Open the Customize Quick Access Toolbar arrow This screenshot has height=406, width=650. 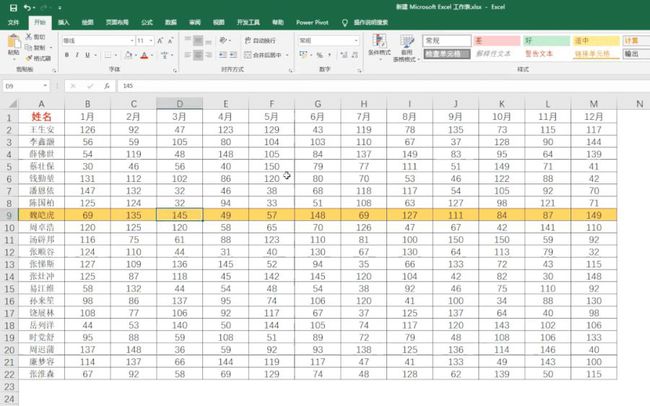click(60, 8)
